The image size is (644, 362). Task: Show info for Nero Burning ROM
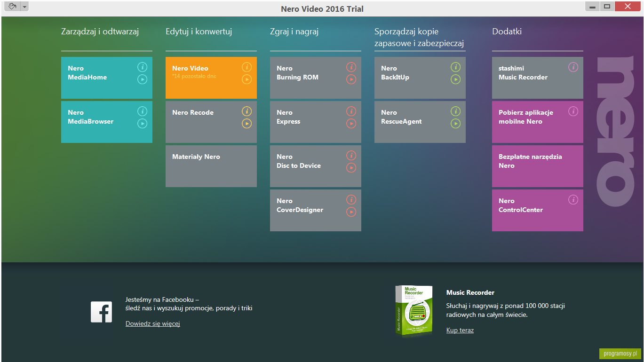[x=351, y=67]
